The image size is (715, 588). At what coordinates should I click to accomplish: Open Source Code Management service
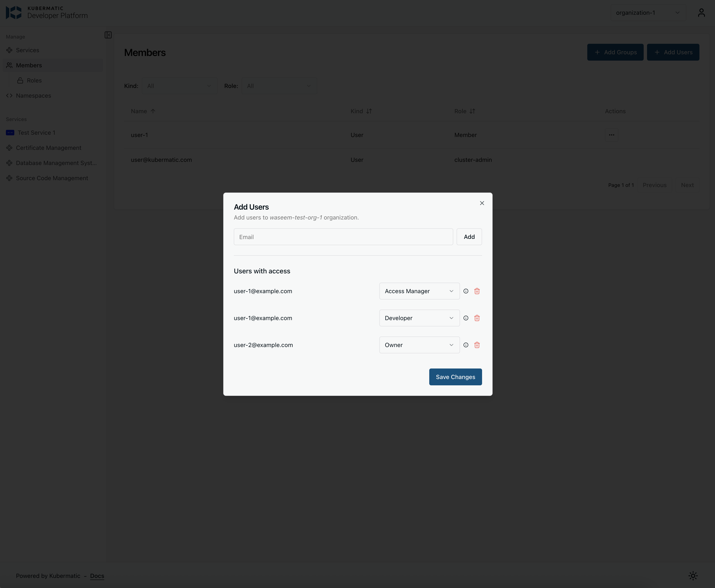(52, 178)
